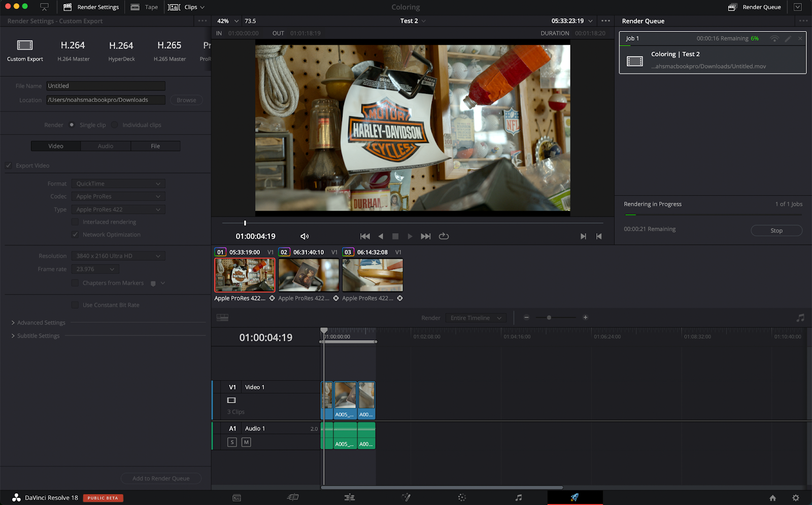Image resolution: width=812 pixels, height=505 pixels.
Task: Toggle timeline thumbnail view icon
Action: tap(222, 317)
